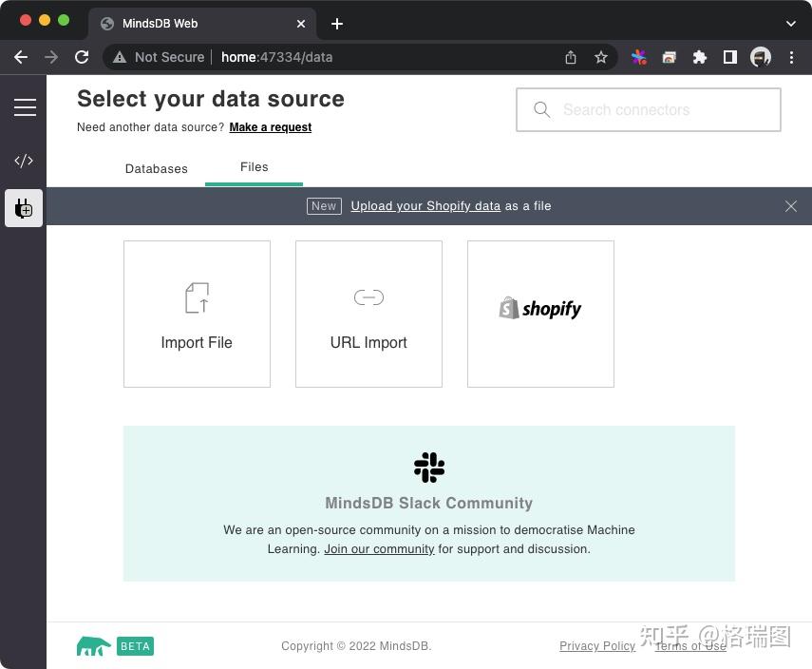The width and height of the screenshot is (812, 669).
Task: Open the Privacy Policy link
Action: click(597, 646)
